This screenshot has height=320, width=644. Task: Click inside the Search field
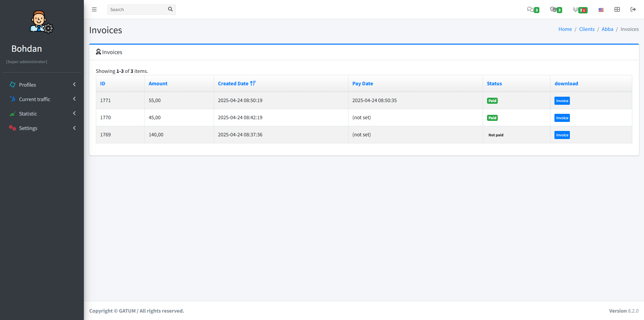[138, 9]
